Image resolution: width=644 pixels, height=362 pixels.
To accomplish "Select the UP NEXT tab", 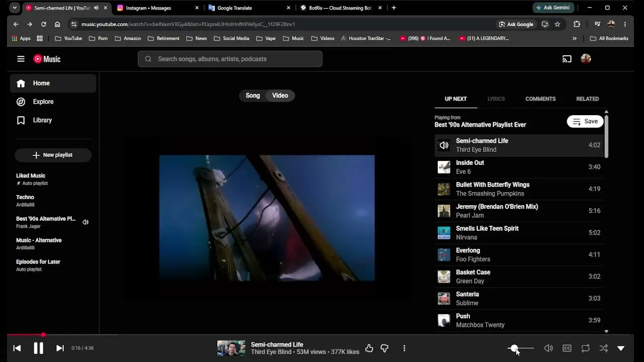I will (456, 99).
